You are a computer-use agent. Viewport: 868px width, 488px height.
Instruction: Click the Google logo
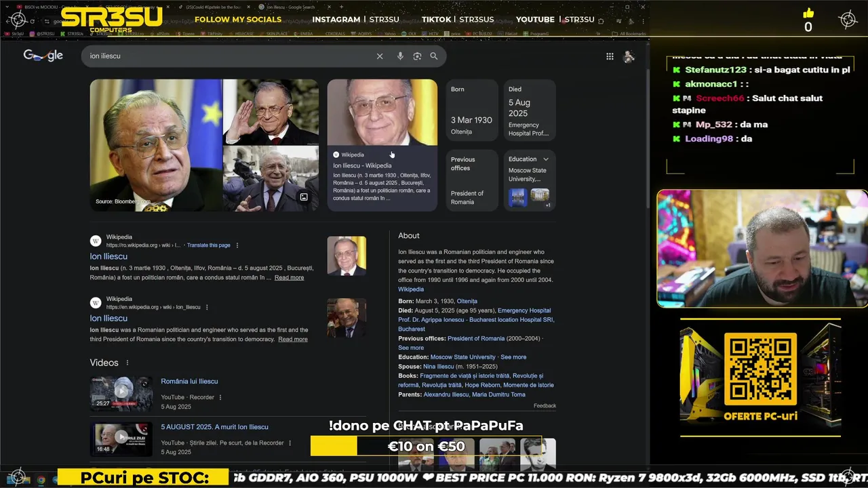pos(43,56)
